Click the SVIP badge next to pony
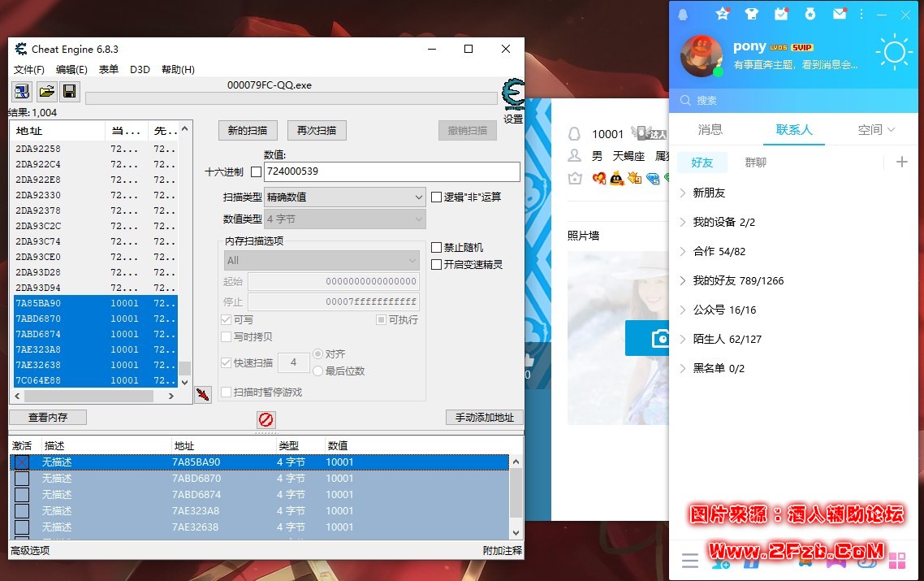Image resolution: width=924 pixels, height=581 pixels. (802, 47)
